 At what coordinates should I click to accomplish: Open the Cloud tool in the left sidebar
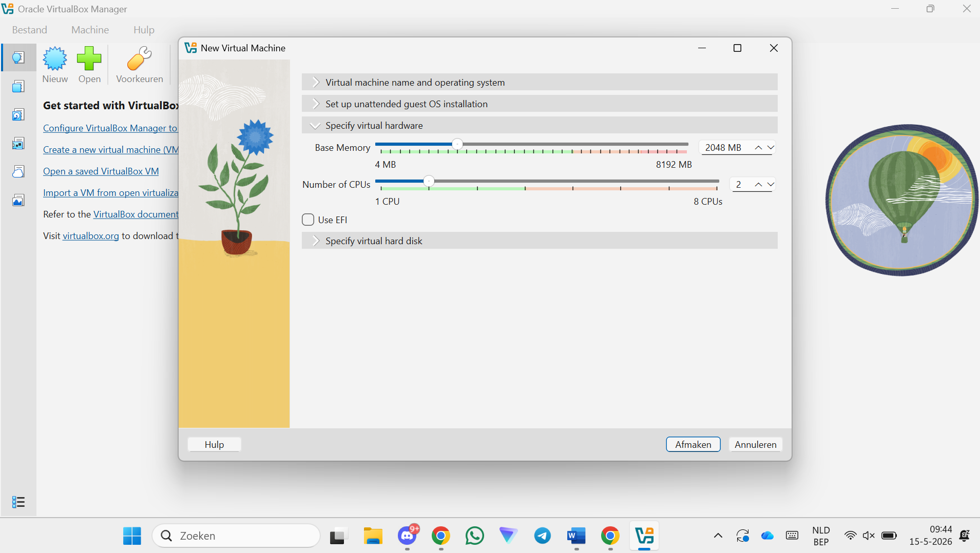pyautogui.click(x=18, y=171)
